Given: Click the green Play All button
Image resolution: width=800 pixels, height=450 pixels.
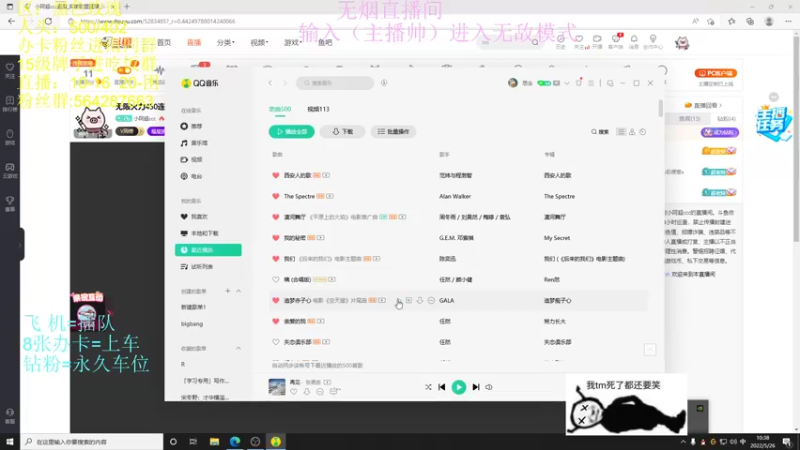Looking at the screenshot, I should (292, 132).
